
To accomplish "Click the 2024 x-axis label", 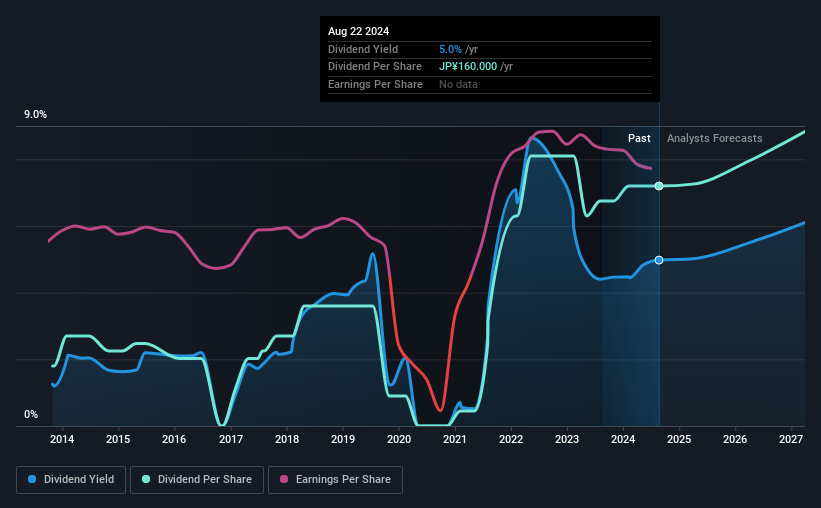I will point(623,439).
